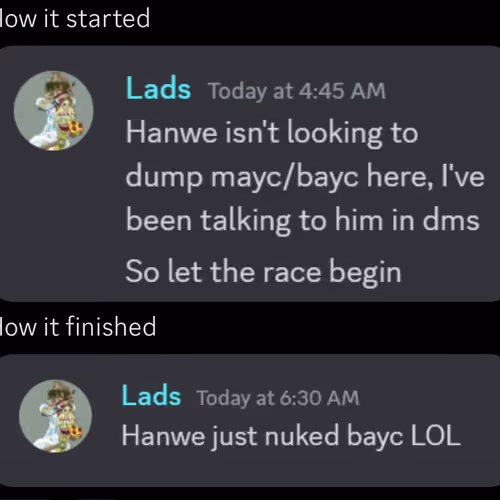Screen dimensions: 500x500
Task: Click the 'How it finished' caption text
Action: 78,326
